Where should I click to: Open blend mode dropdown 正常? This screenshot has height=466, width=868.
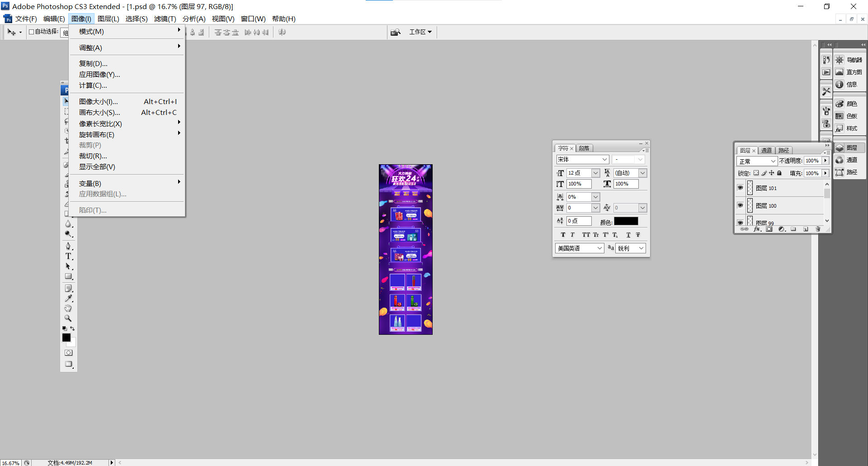[x=757, y=161]
